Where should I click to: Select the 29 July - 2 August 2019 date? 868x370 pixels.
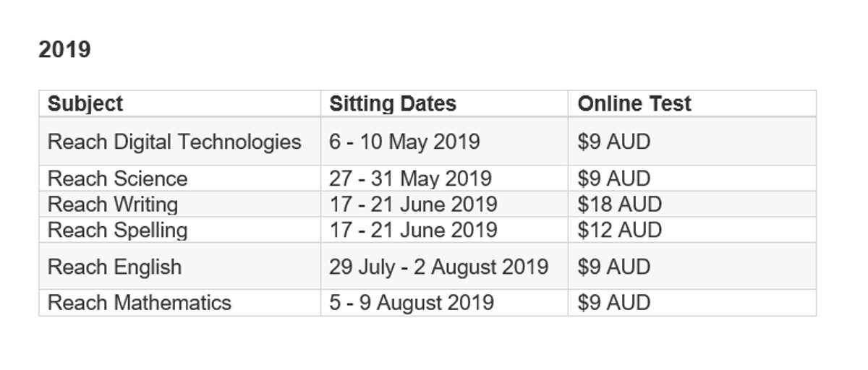pyautogui.click(x=438, y=267)
